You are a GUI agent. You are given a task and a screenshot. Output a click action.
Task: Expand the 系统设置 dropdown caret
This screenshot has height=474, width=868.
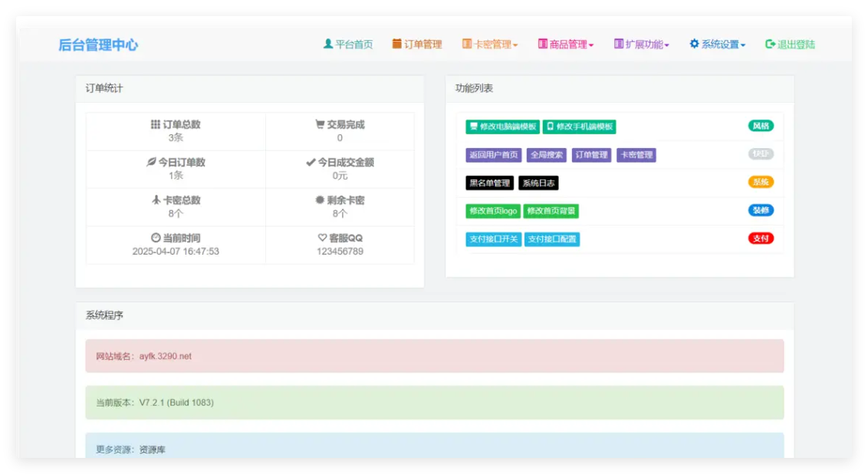coord(743,45)
